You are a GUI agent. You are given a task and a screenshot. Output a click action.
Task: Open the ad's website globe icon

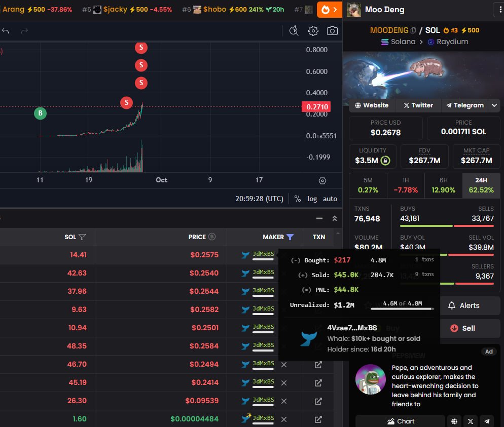tap(454, 421)
